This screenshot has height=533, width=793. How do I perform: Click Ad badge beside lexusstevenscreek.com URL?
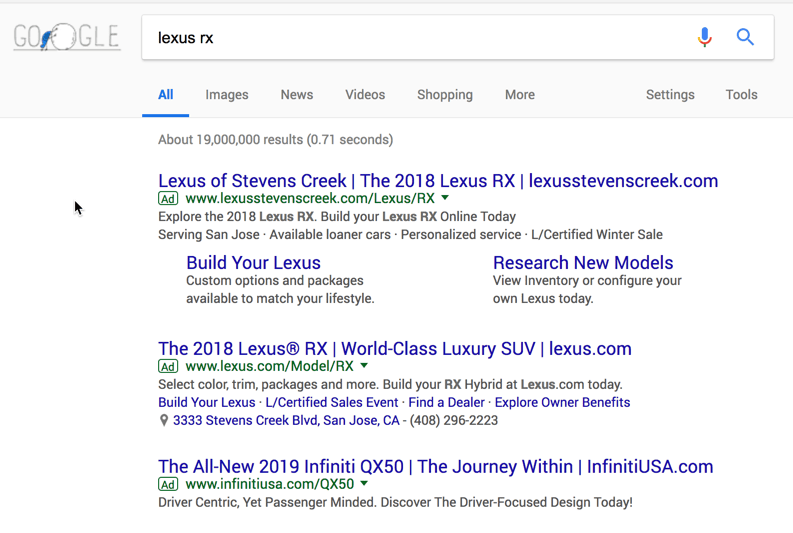(x=168, y=198)
